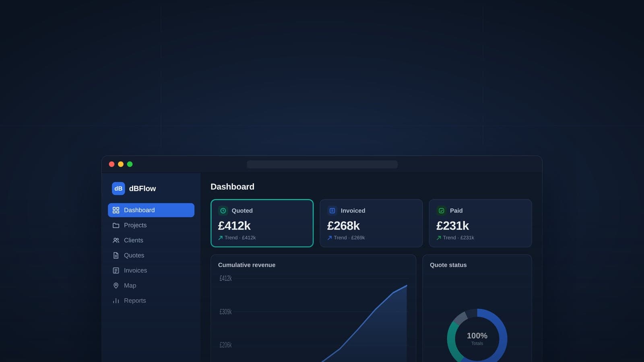Click the 'Quote status' panel title
The height and width of the screenshot is (362, 644).
(x=448, y=265)
